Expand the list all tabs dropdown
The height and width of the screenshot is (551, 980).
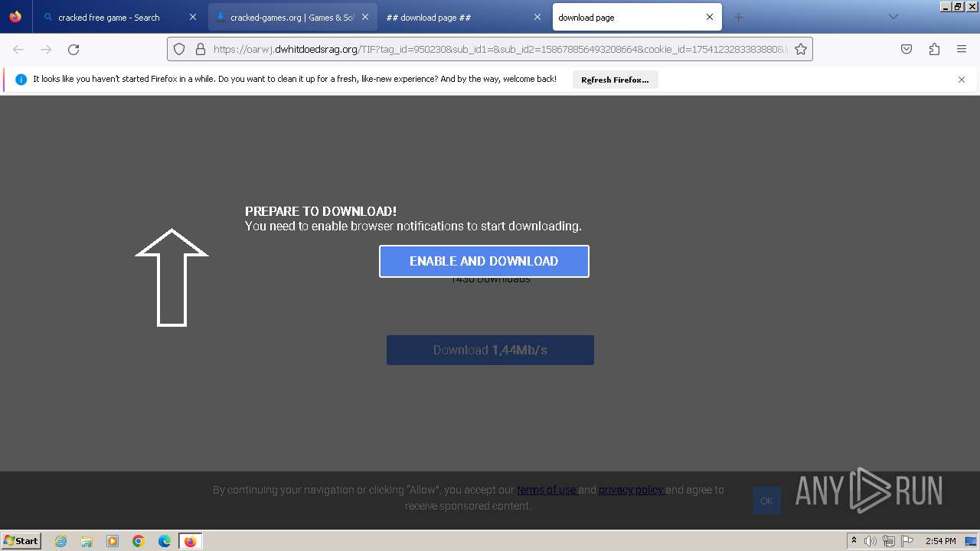coord(893,17)
